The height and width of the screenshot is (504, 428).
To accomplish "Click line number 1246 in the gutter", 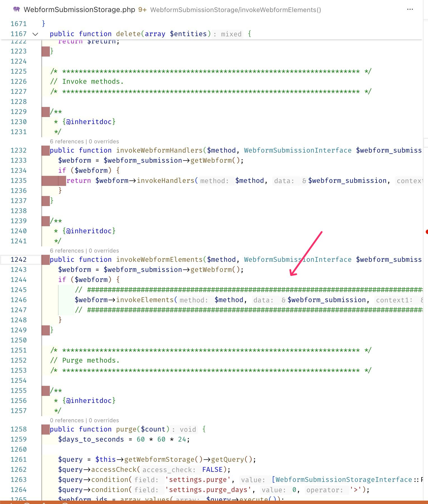I will point(18,300).
